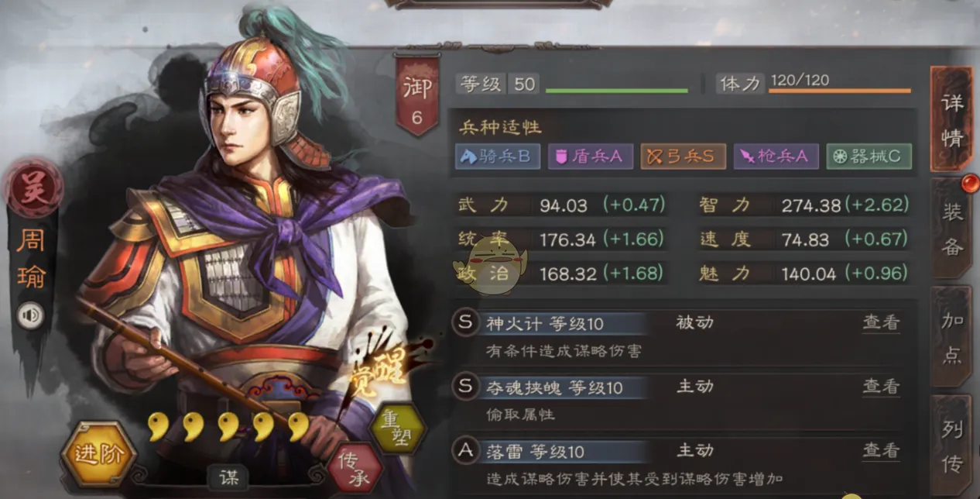Click the 谋 label under the portrait
The height and width of the screenshot is (499, 980).
228,476
